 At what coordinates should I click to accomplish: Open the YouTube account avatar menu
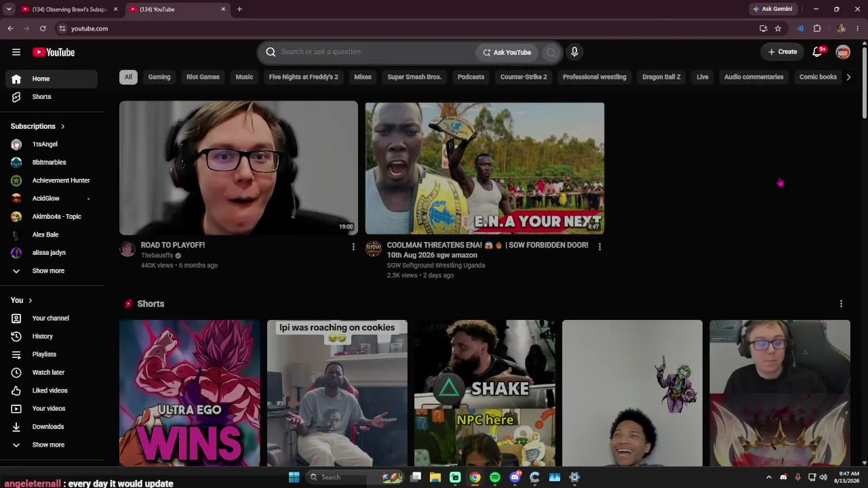pyautogui.click(x=843, y=52)
